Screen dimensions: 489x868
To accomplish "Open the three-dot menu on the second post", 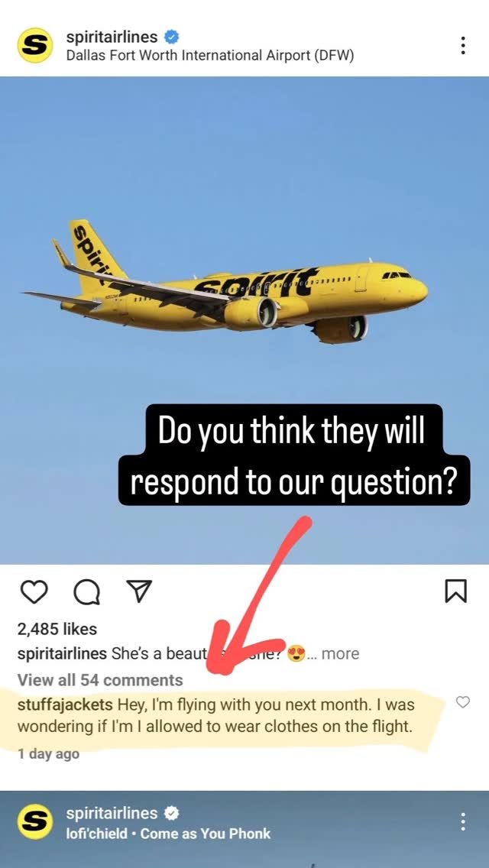I will pyautogui.click(x=463, y=821).
